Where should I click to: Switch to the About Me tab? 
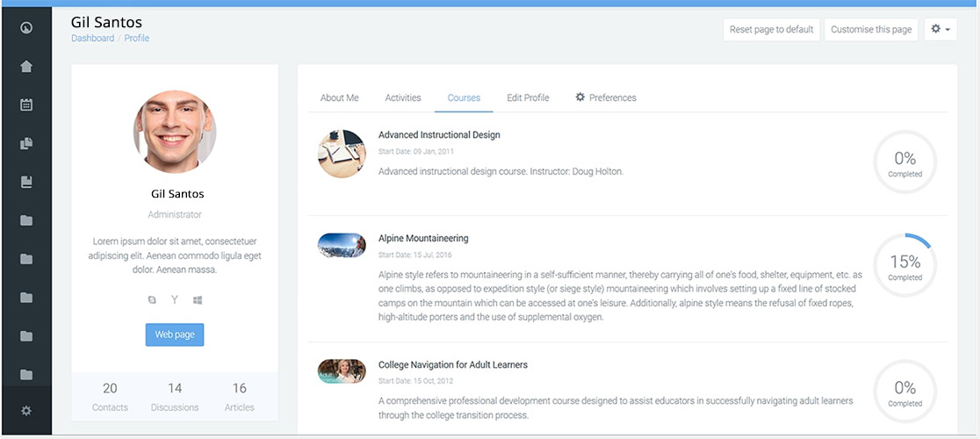339,97
